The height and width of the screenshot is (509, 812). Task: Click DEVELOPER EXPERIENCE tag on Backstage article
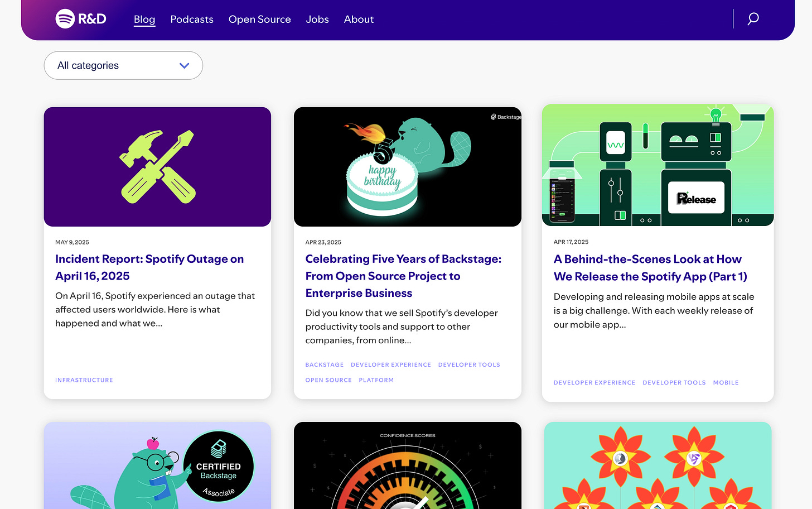coord(391,365)
